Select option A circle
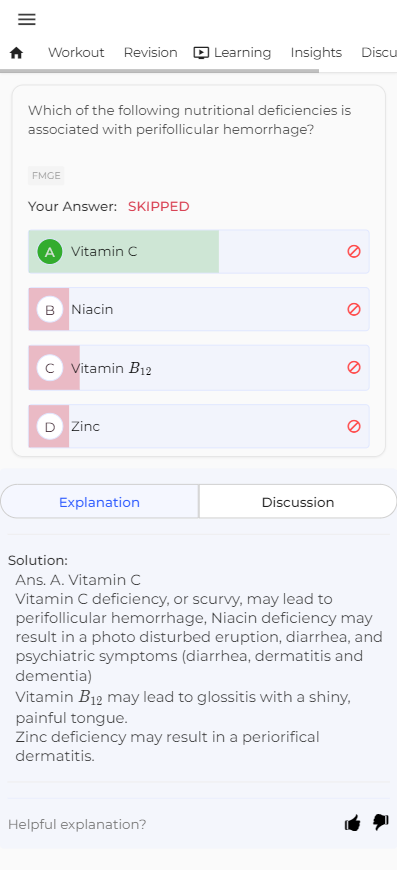Image resolution: width=397 pixels, height=870 pixels. (50, 252)
